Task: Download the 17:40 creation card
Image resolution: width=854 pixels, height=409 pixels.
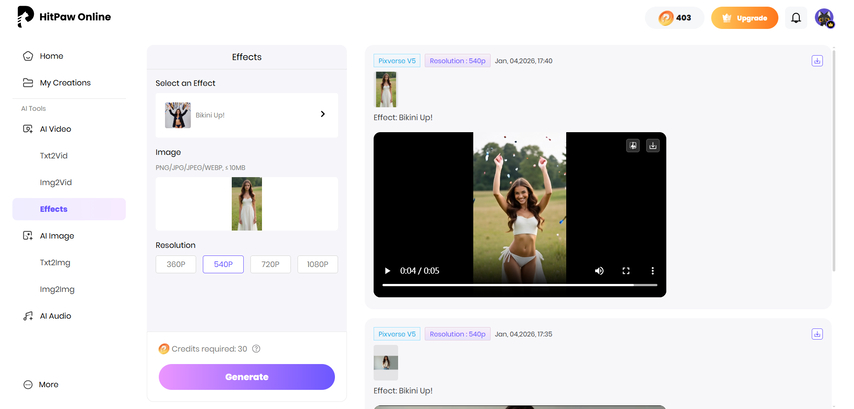Action: pyautogui.click(x=817, y=61)
